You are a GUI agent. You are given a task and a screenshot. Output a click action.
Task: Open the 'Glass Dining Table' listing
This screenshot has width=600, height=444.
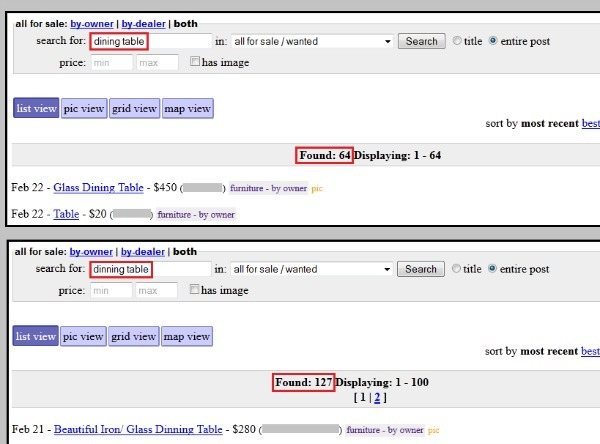tap(100, 187)
